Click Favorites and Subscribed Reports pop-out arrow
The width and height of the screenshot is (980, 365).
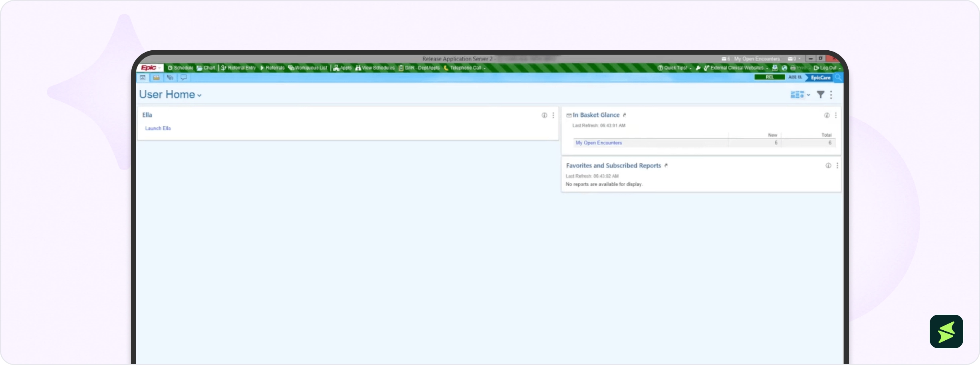(x=666, y=165)
